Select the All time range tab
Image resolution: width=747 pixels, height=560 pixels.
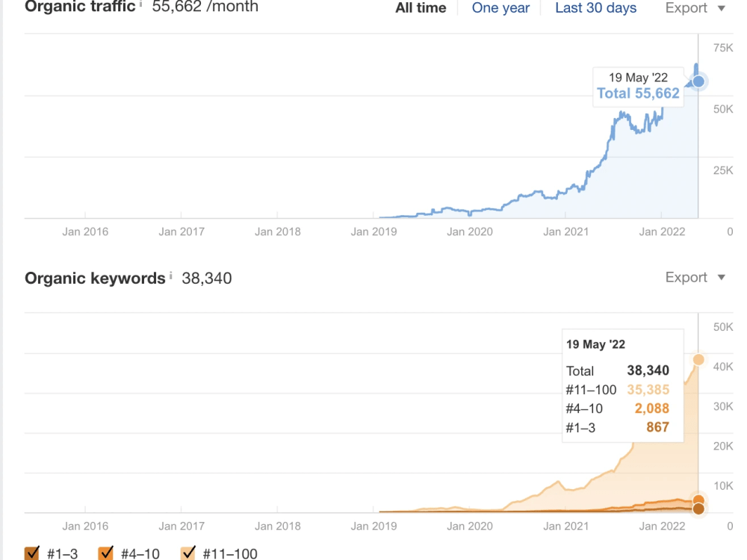(421, 7)
